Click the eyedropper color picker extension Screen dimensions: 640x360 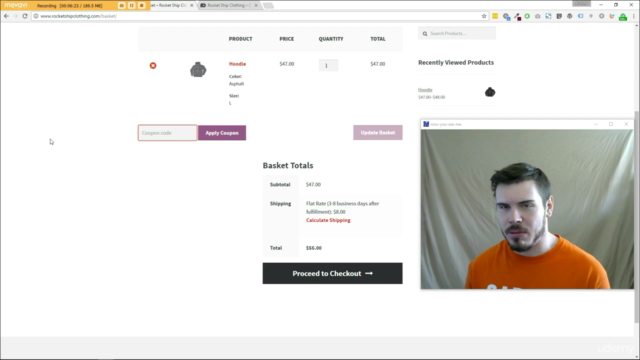pos(517,16)
